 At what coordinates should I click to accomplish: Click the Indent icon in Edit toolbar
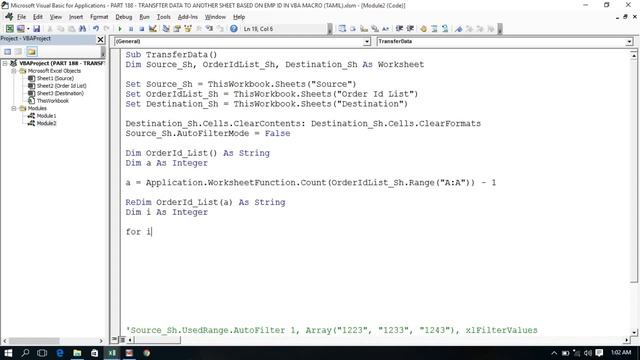pyautogui.click(x=399, y=29)
